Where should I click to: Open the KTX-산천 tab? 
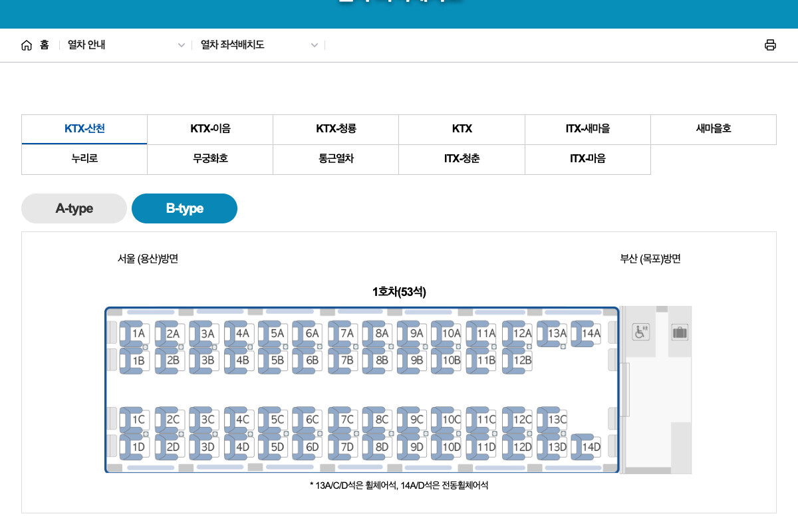tap(84, 129)
